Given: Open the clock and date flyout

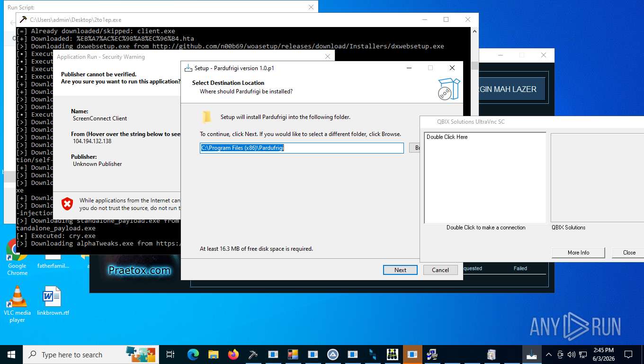Looking at the screenshot, I should (x=603, y=355).
